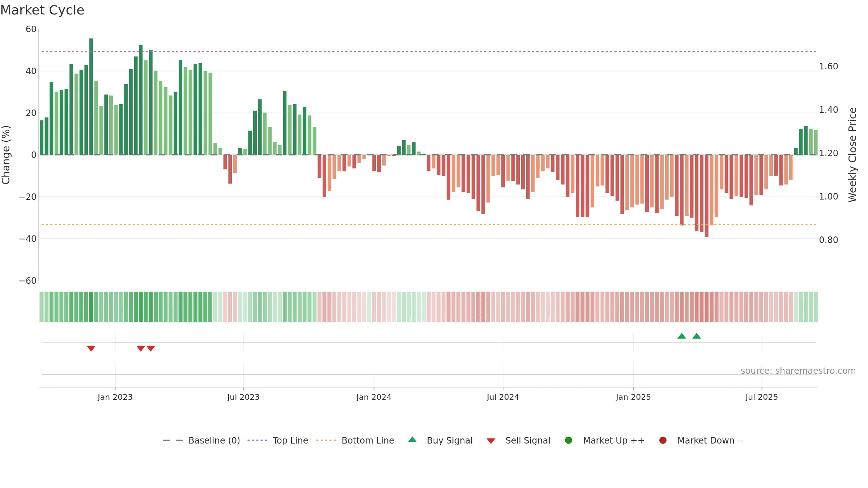Click the Jan 2024 axis label
This screenshot has height=488, width=868.
point(374,397)
